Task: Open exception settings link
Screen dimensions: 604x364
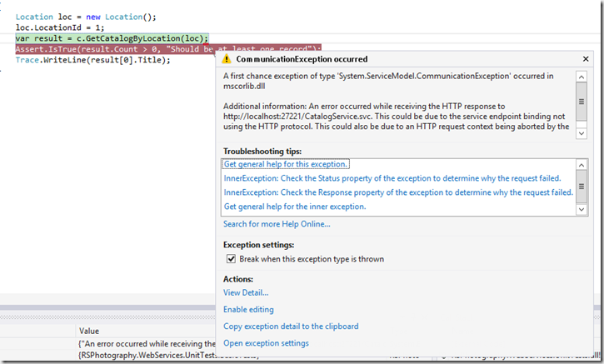Action: coord(266,343)
